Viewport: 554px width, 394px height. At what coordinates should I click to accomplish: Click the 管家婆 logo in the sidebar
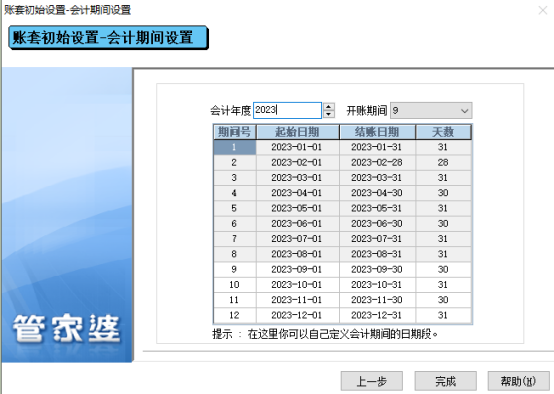click(x=66, y=328)
